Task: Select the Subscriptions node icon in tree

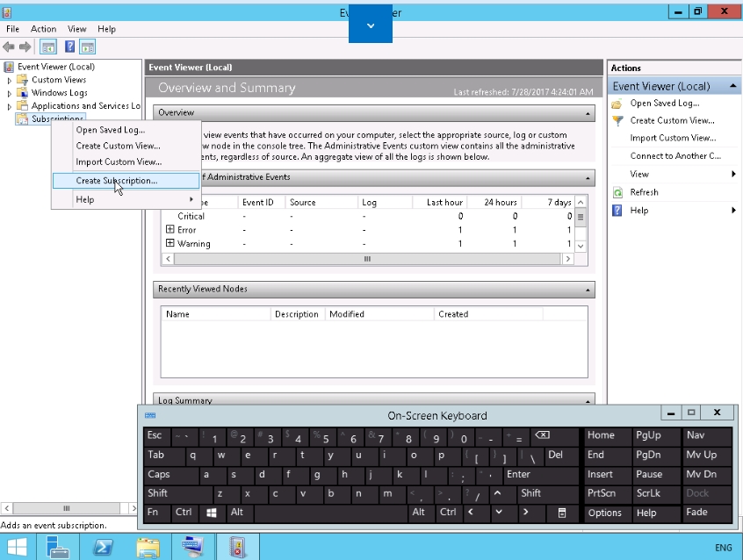Action: [22, 118]
